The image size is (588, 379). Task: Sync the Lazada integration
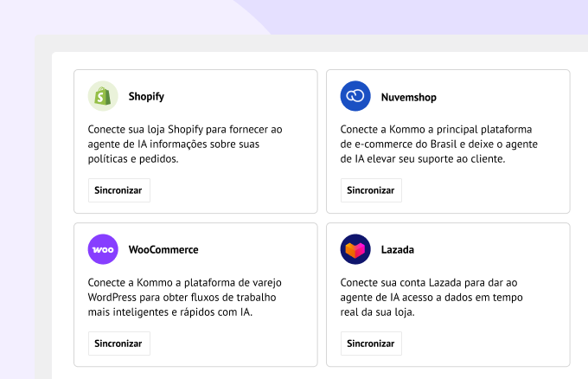click(371, 344)
